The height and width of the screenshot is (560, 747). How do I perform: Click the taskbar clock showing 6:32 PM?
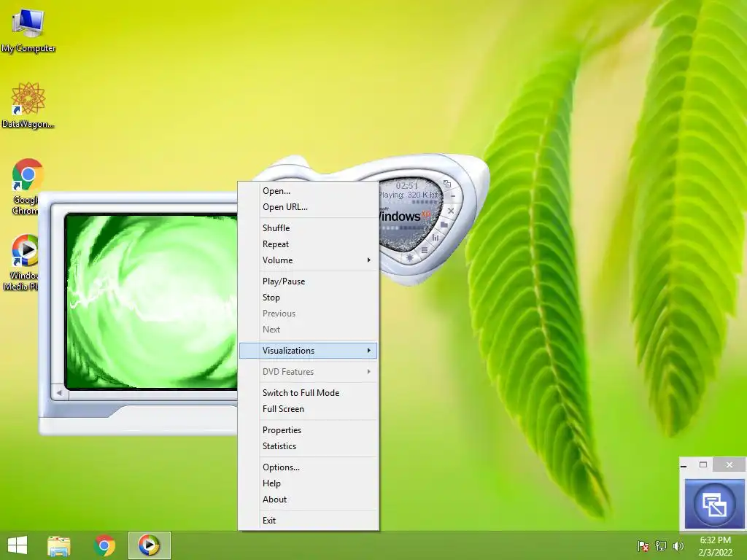pyautogui.click(x=715, y=546)
